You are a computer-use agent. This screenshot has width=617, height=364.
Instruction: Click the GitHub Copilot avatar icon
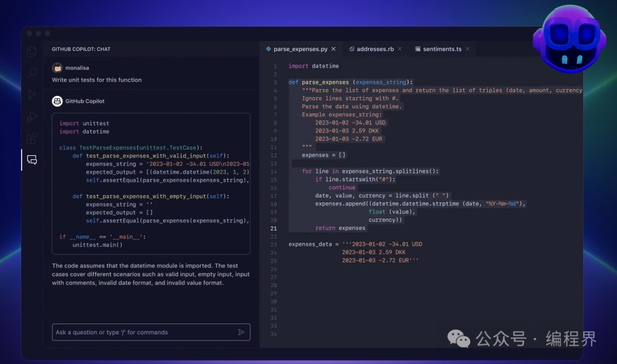pos(58,101)
